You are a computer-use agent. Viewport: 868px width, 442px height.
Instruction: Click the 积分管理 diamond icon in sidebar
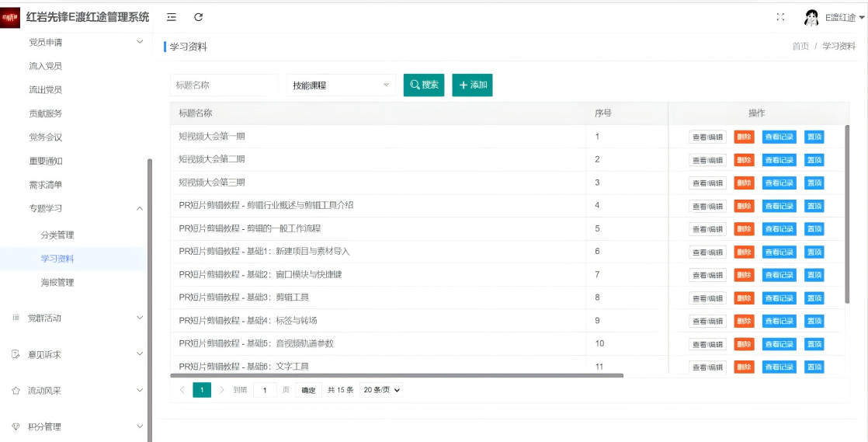[x=16, y=426]
